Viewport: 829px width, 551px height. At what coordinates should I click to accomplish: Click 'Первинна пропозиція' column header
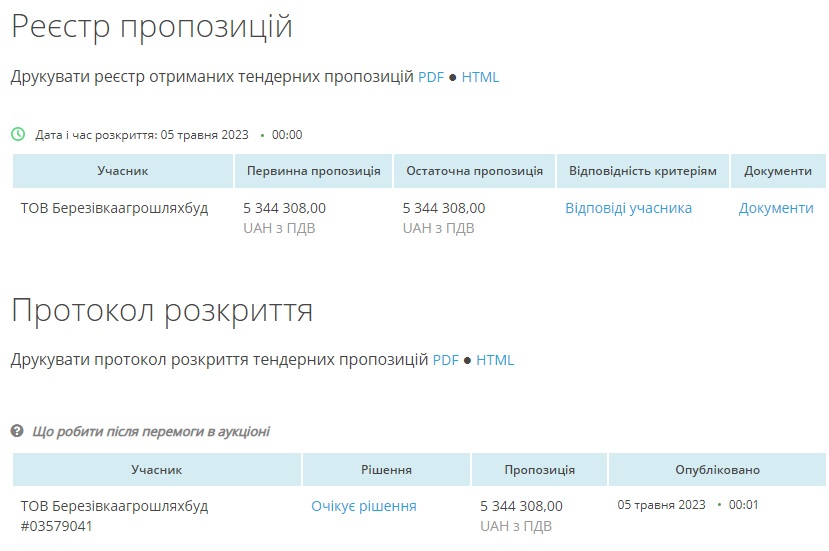point(313,171)
